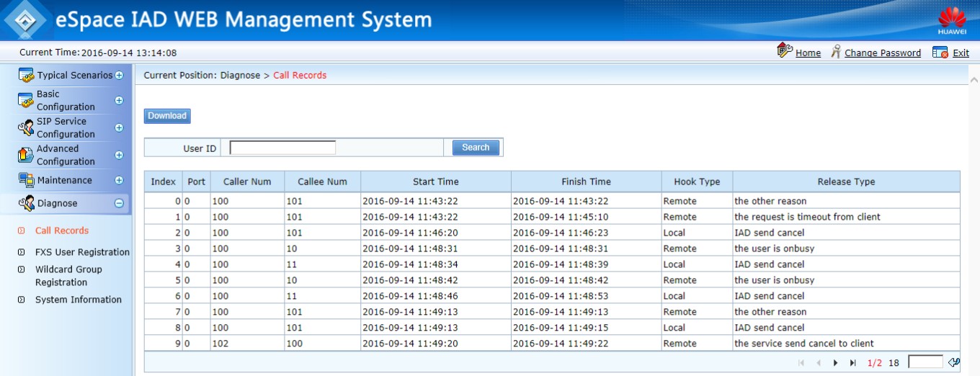This screenshot has height=376, width=980.
Task: Click the Current Time display
Action: (x=98, y=53)
